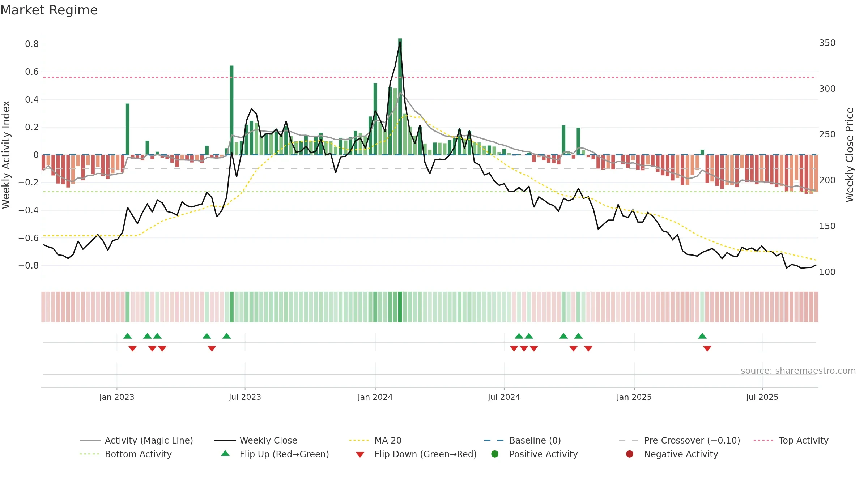Toggle the Weekly Close legend entry
Screen dimensions: 868x488
pyautogui.click(x=256, y=440)
